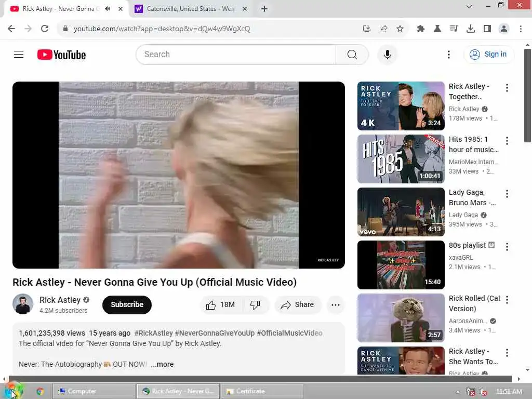Image resolution: width=532 pixels, height=399 pixels.
Task: Open Rick Astley channel avatar
Action: pyautogui.click(x=23, y=304)
